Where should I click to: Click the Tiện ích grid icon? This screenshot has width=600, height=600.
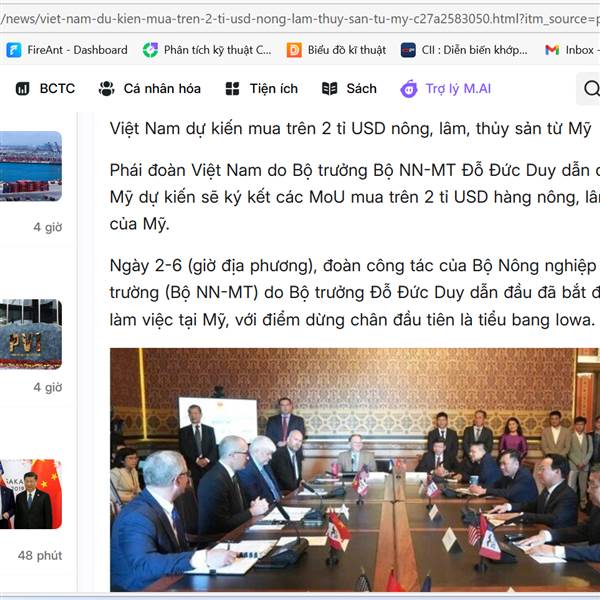[x=232, y=88]
